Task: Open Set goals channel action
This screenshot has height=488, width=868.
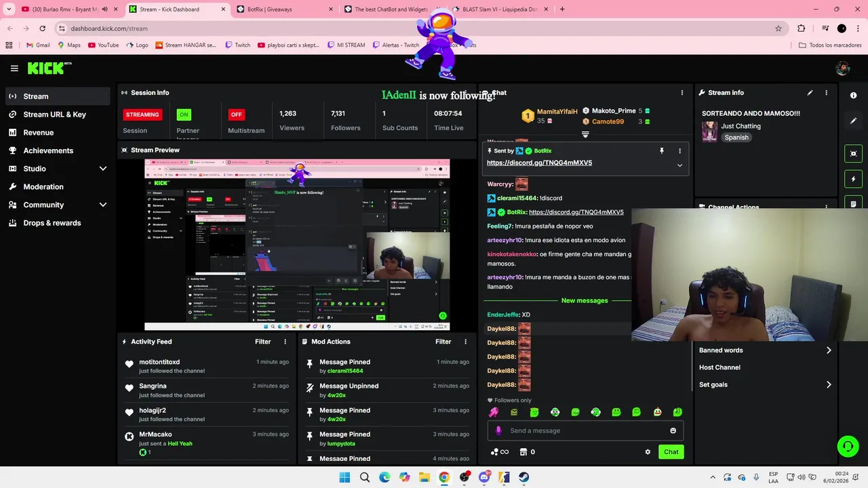Action: (x=766, y=384)
